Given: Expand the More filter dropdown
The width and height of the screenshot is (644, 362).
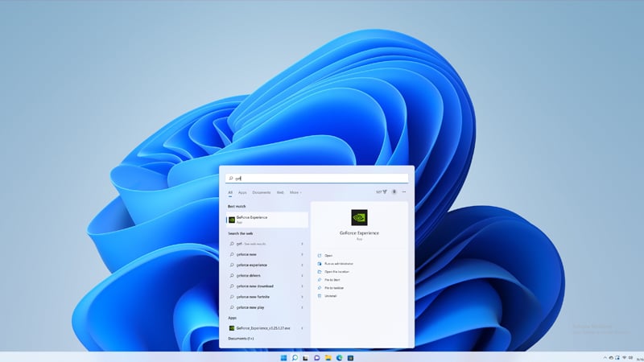Looking at the screenshot, I should [x=295, y=192].
